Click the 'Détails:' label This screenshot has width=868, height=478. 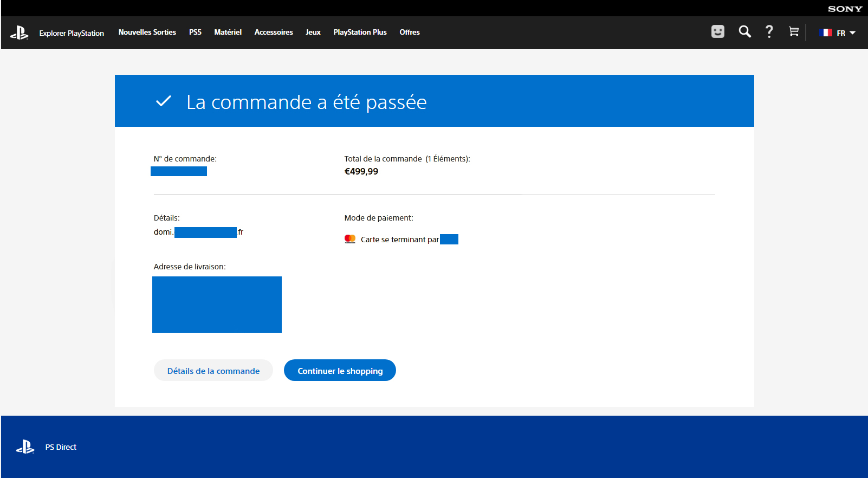click(166, 218)
